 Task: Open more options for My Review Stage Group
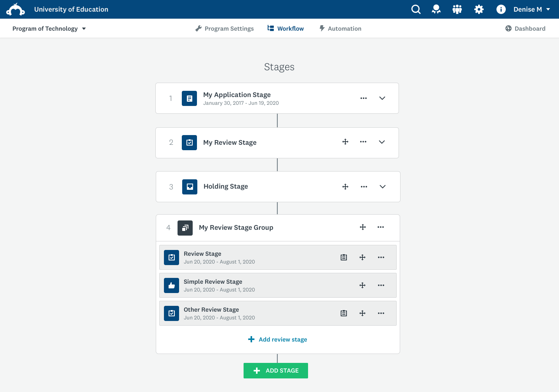coord(381,227)
